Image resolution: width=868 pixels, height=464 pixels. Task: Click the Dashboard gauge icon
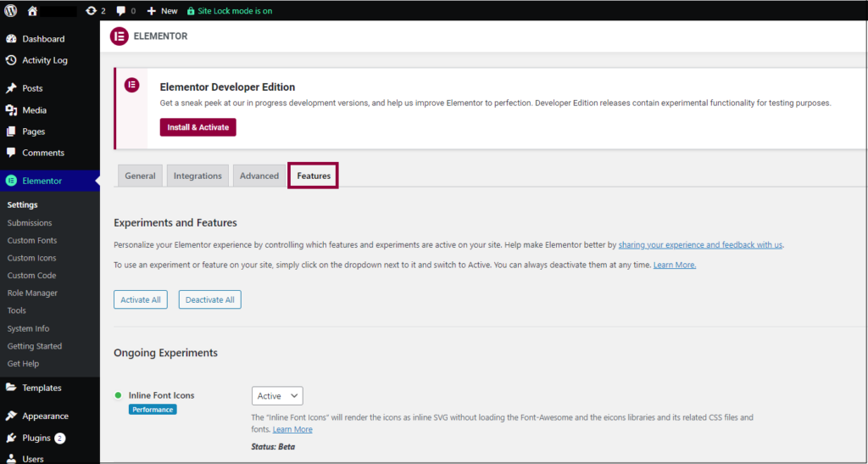11,39
